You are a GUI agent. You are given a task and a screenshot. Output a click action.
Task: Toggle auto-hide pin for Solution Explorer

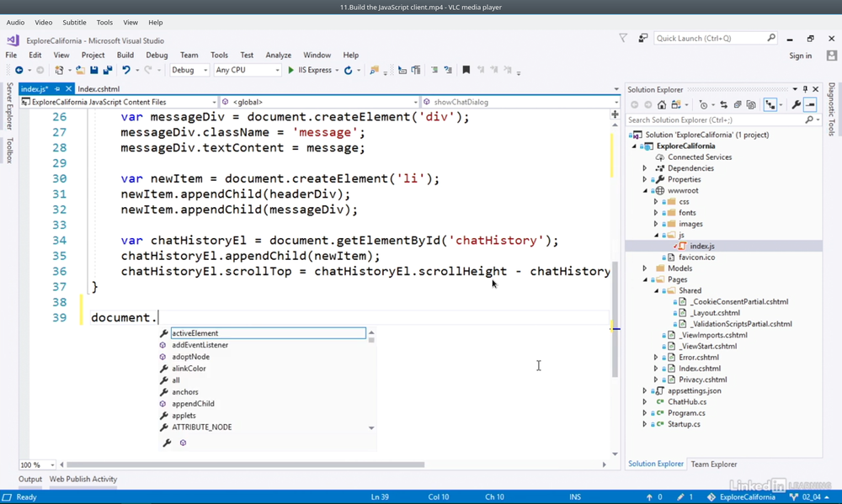pos(805,89)
